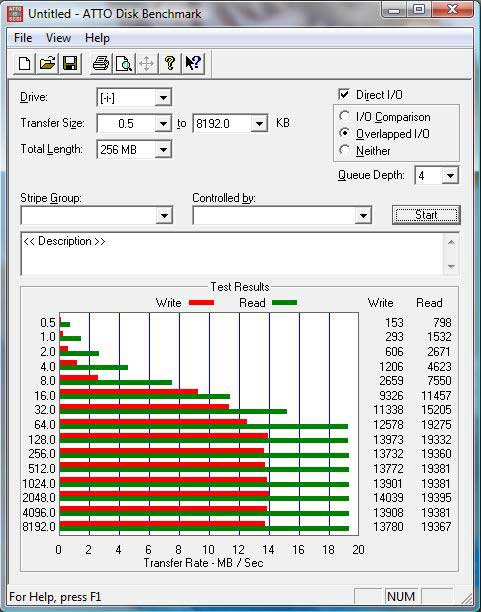Click the green Read legend swatch
Viewport: 481px width, 612px height.
[x=284, y=302]
